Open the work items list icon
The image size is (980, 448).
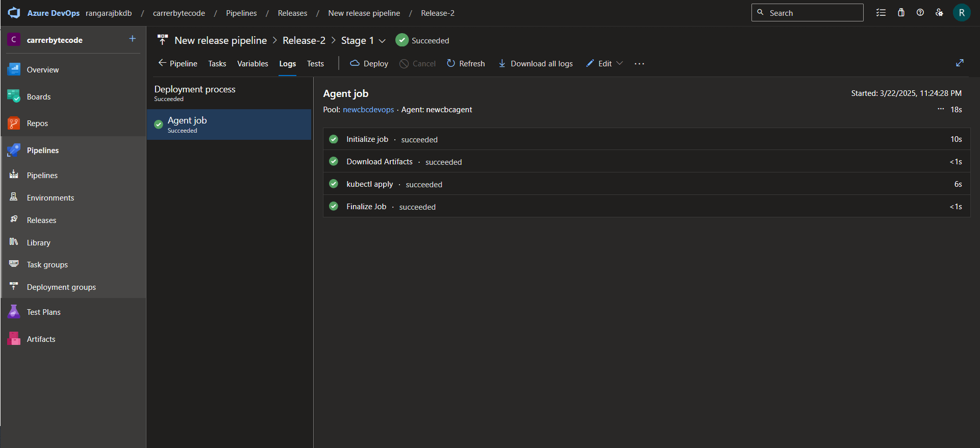point(881,13)
